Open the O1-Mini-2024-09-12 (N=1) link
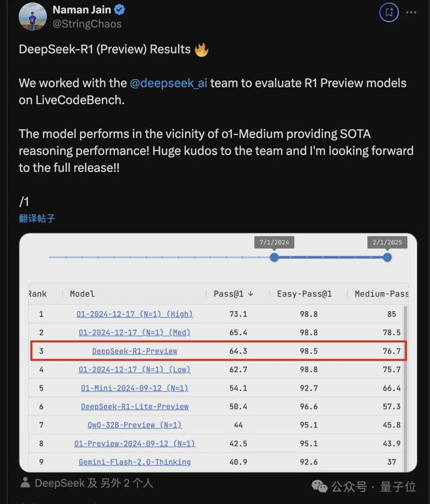 (135, 388)
